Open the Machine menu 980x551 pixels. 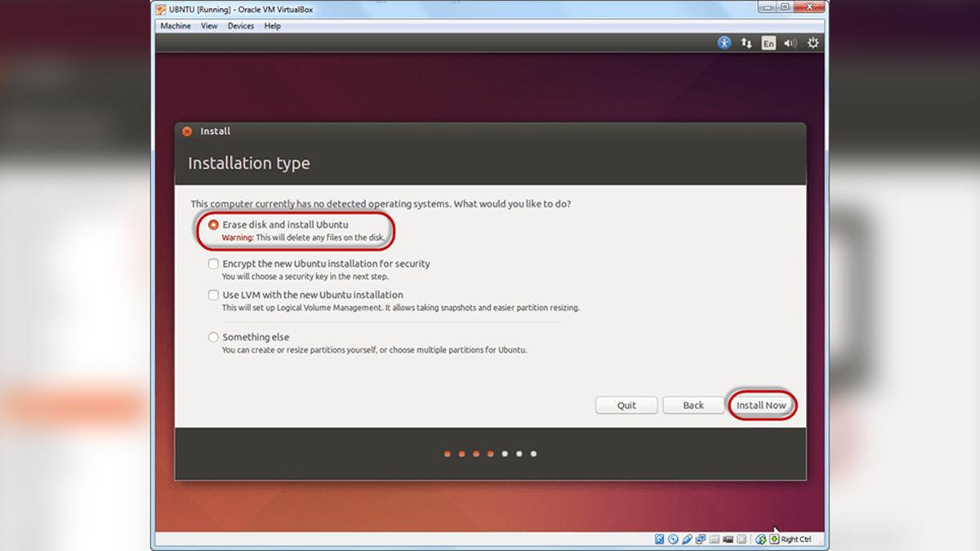[175, 25]
